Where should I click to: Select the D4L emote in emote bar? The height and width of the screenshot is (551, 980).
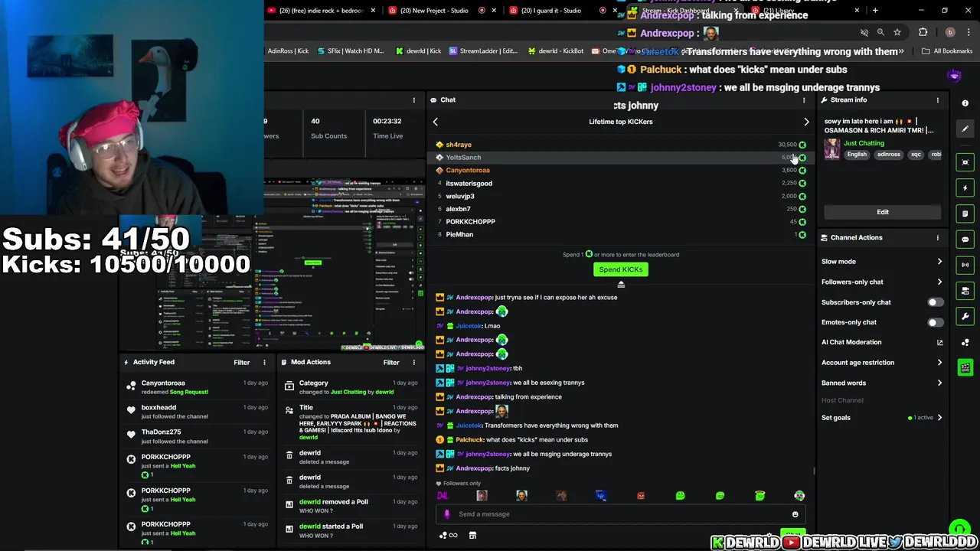(x=443, y=496)
